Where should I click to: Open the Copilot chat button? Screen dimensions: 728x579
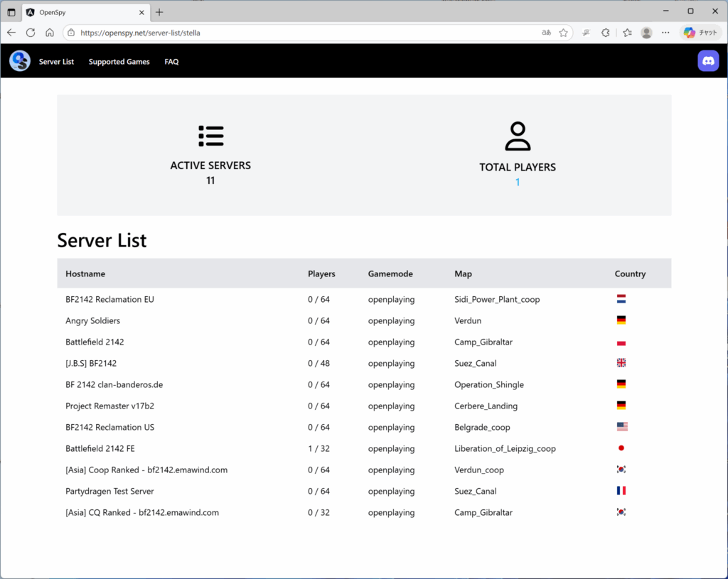tap(700, 33)
